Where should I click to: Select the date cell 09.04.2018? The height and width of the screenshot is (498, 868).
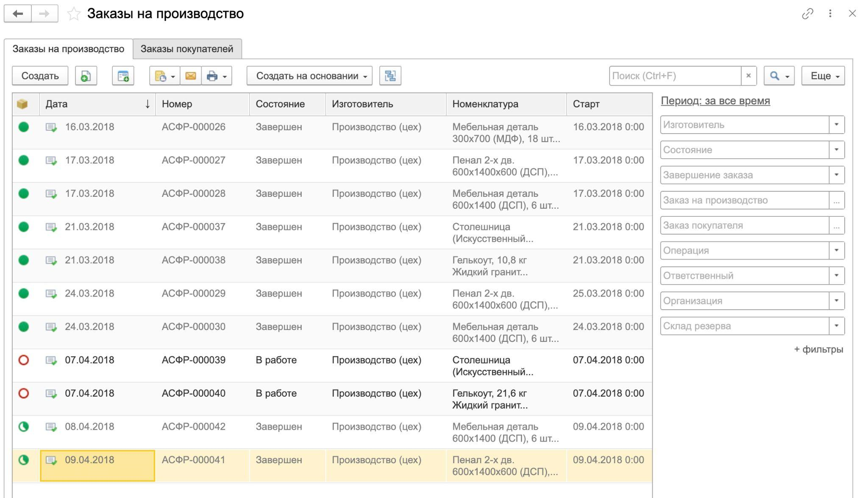point(97,466)
